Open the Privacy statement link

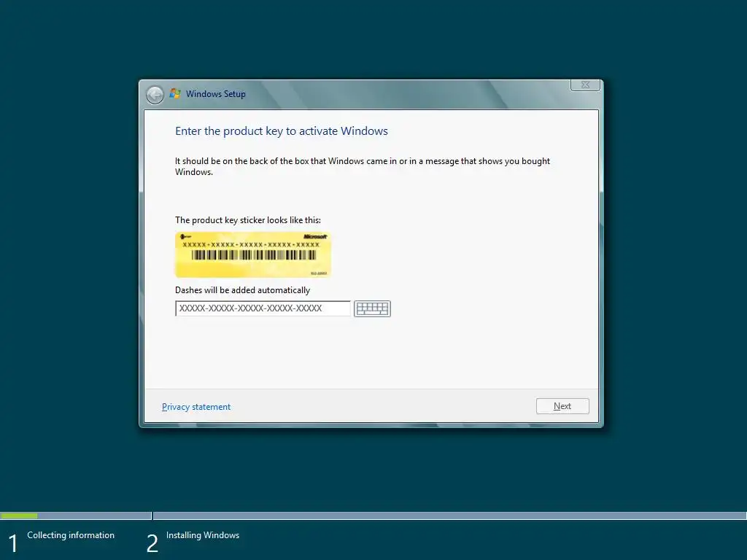click(196, 407)
